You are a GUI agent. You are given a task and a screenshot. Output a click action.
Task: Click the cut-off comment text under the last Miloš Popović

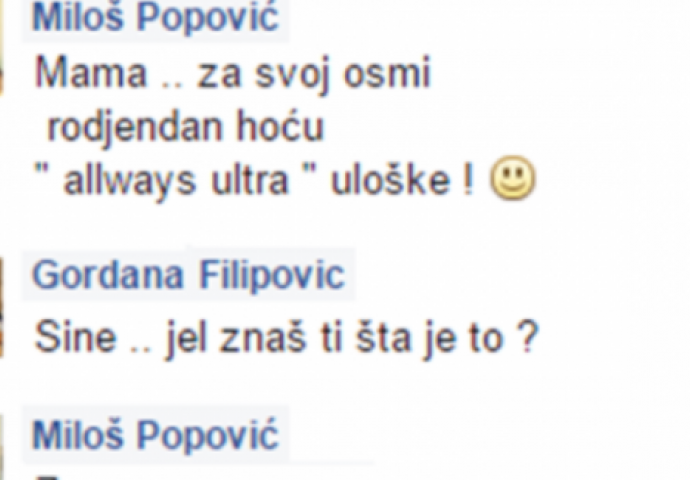click(x=48, y=477)
